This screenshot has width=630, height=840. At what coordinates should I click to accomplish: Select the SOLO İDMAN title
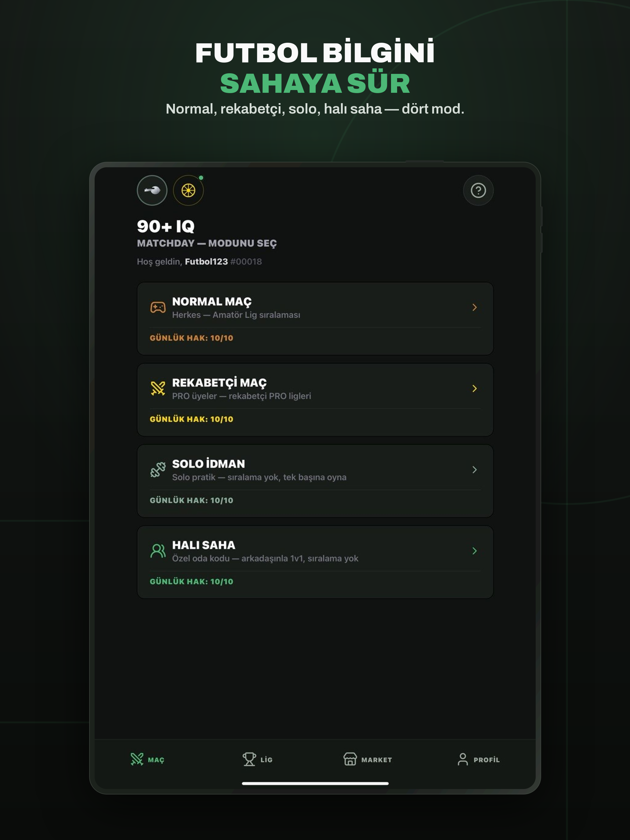click(208, 464)
